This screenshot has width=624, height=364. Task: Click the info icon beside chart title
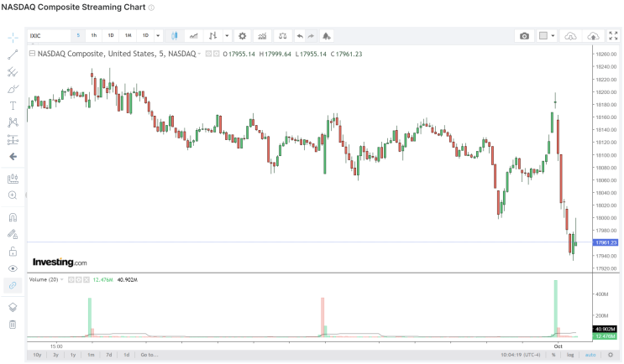click(x=151, y=8)
